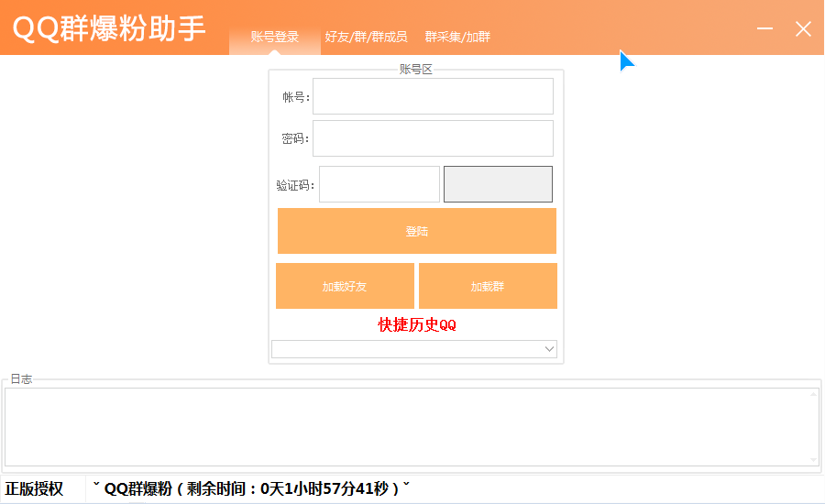Click the log scrollbar up arrow
This screenshot has width=825, height=504.
(813, 395)
